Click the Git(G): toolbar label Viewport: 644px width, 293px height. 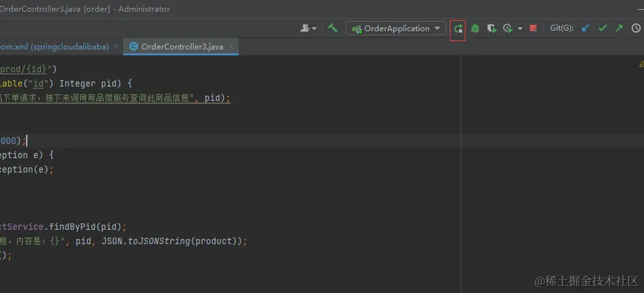tap(562, 28)
